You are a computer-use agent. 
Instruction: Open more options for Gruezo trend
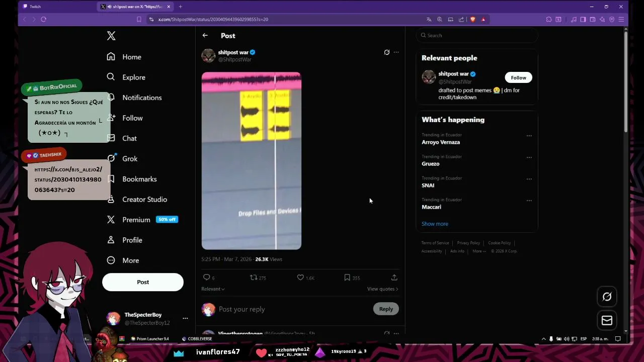pos(529,157)
